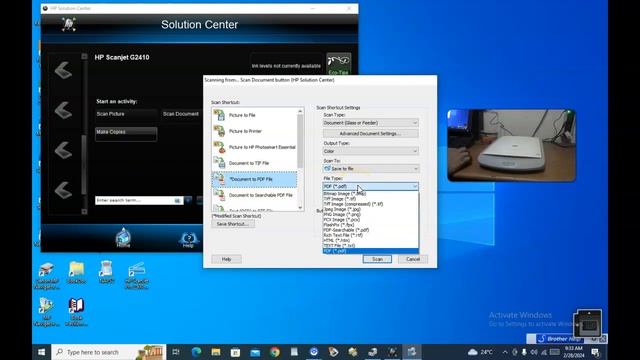
Task: Click the Brother Help bar on desktop
Action: (561, 339)
